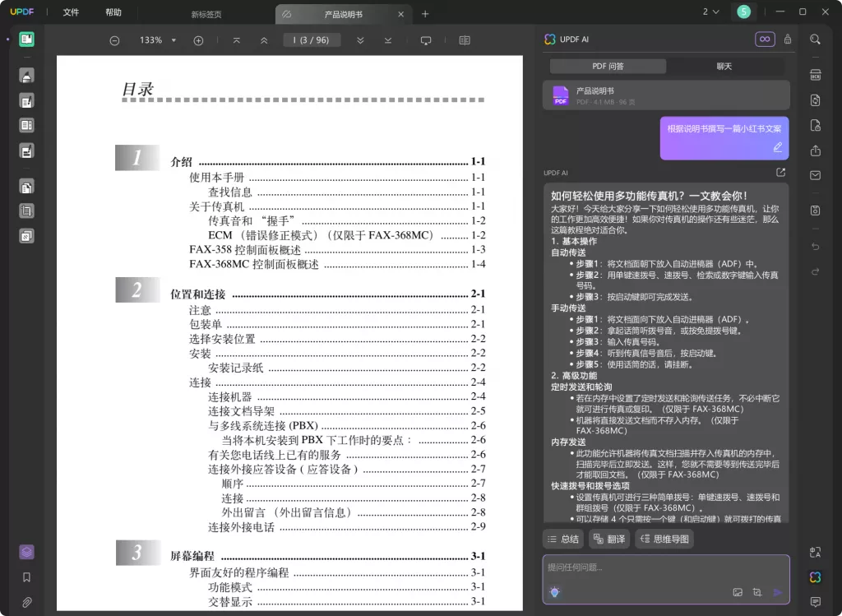Attach an image in the chat input

click(738, 592)
